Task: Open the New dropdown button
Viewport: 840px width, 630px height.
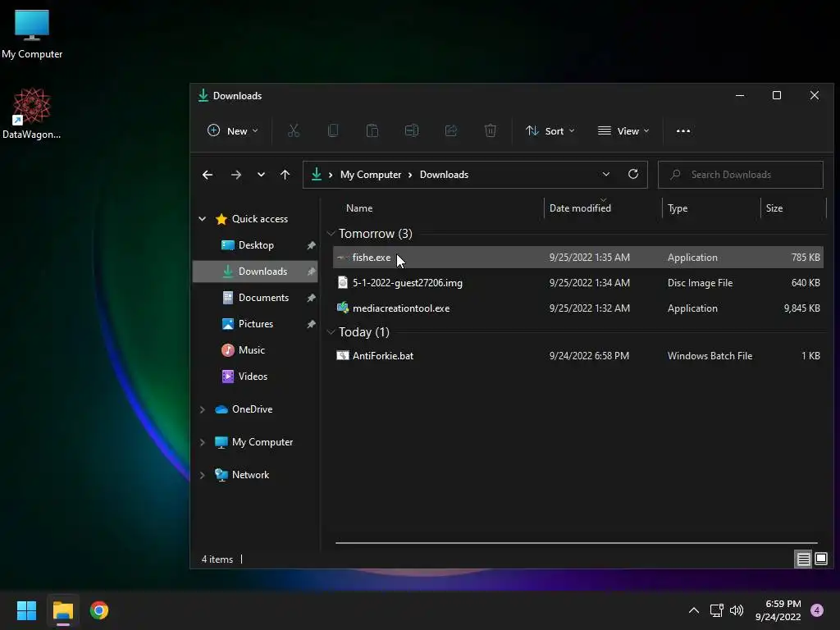Action: (233, 130)
